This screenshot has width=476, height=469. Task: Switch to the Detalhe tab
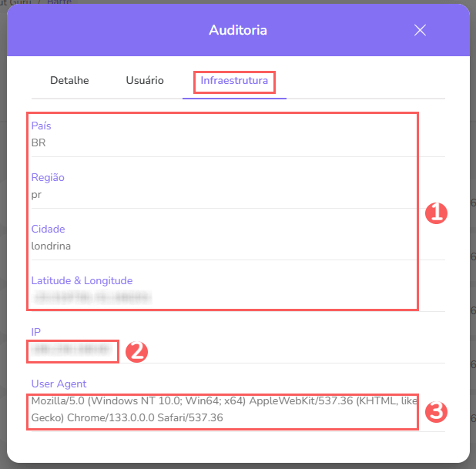(69, 80)
